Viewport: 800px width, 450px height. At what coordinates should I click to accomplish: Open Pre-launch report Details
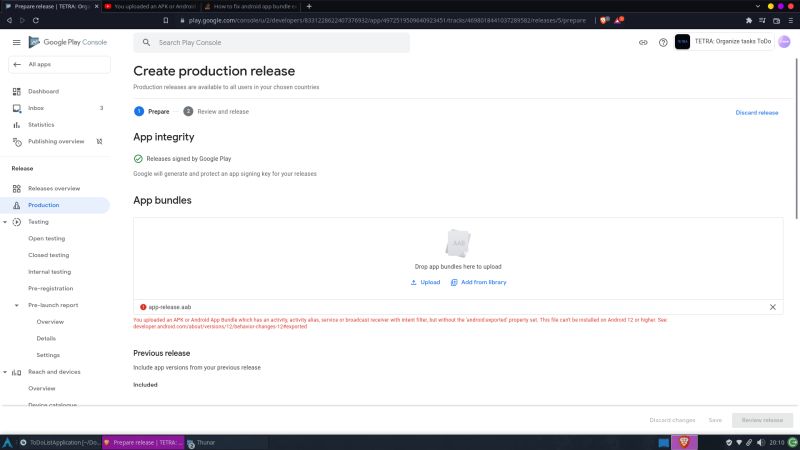(x=46, y=338)
